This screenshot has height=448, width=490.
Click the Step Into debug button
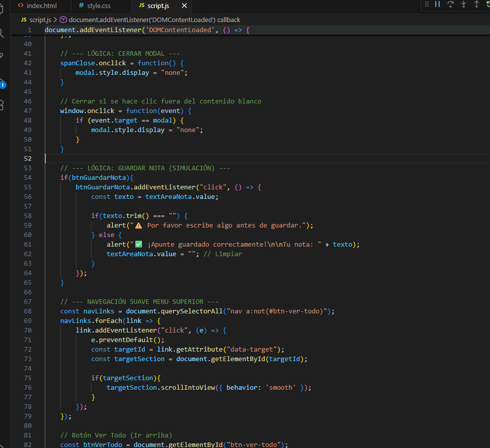463,5
